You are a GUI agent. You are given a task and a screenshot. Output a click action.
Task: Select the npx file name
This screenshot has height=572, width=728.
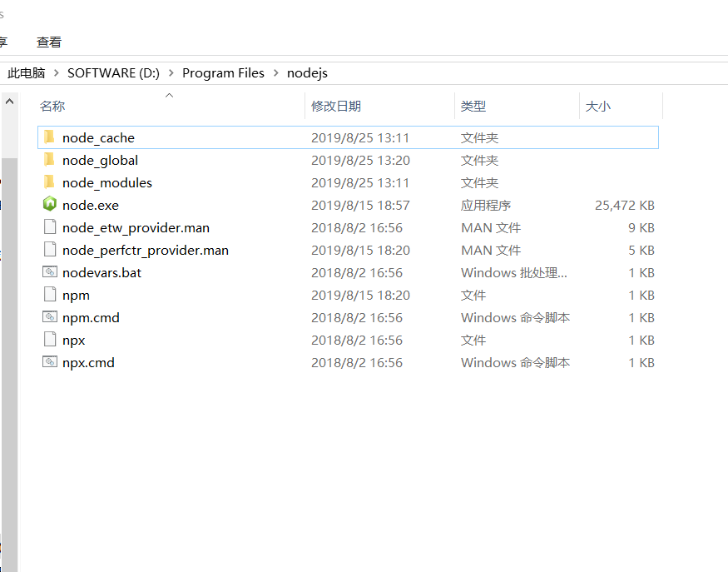pos(74,341)
